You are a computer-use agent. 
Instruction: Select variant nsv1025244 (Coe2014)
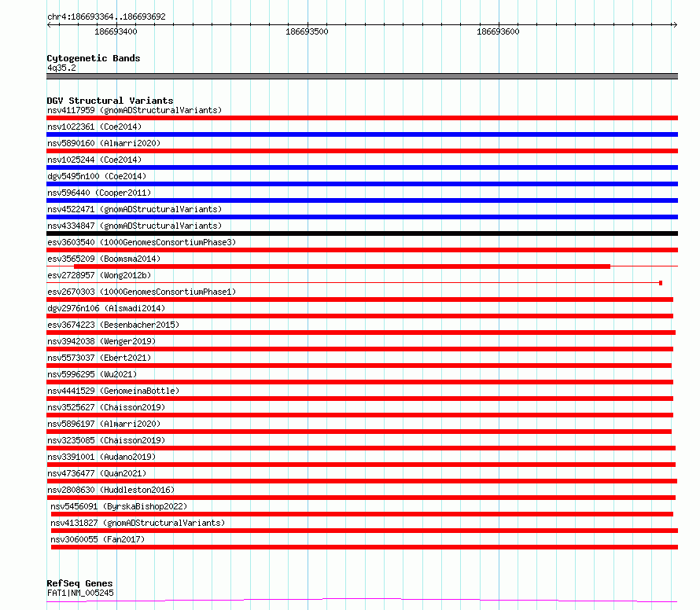point(94,160)
